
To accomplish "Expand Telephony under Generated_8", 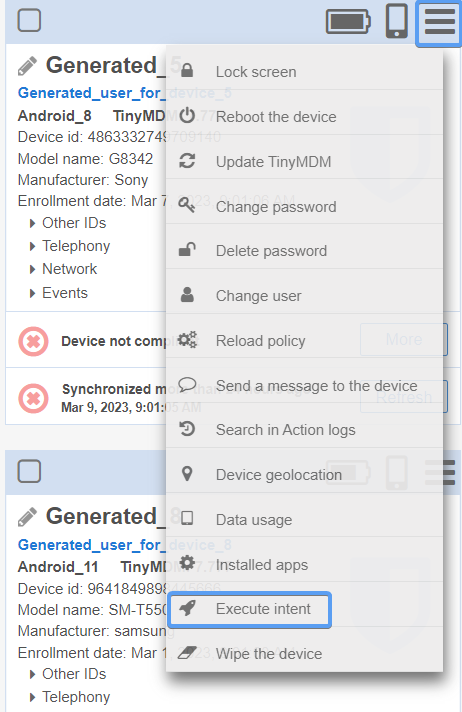I will coord(70,697).
